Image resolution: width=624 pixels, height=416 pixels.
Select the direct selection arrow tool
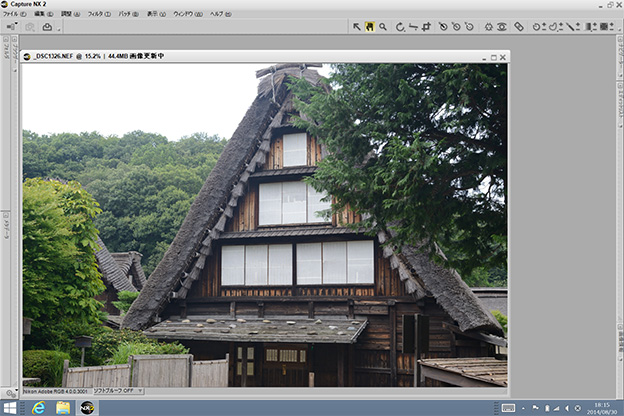357,27
